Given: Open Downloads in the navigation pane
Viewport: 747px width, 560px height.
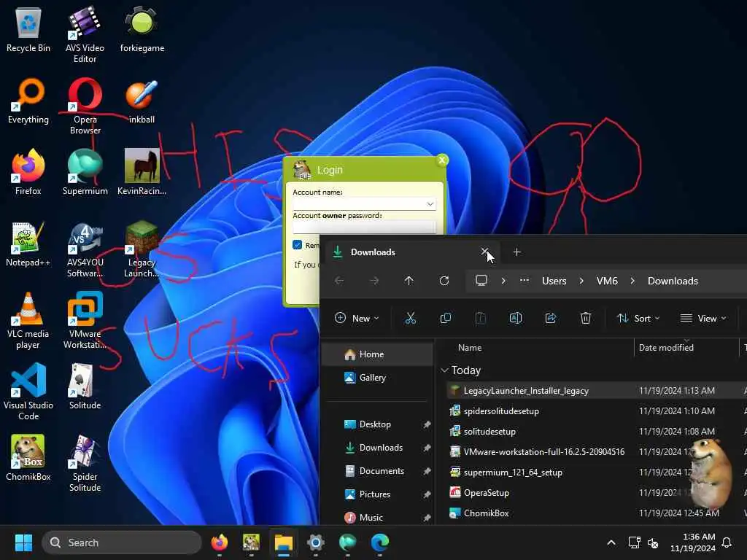Looking at the screenshot, I should (x=378, y=448).
